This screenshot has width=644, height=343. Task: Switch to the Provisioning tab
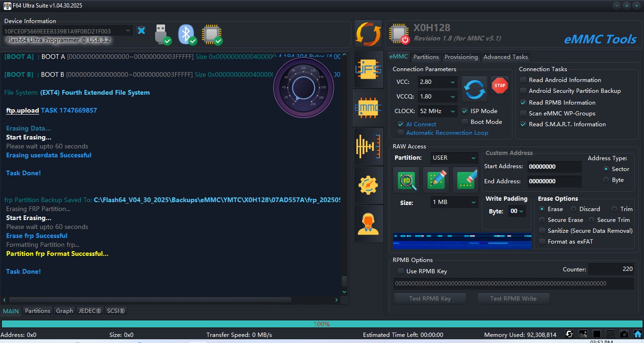[461, 57]
